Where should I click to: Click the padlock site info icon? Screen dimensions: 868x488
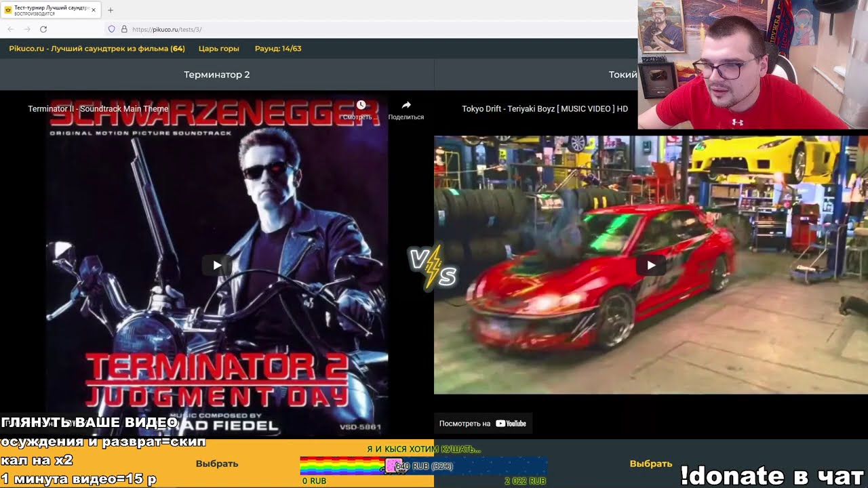(124, 29)
